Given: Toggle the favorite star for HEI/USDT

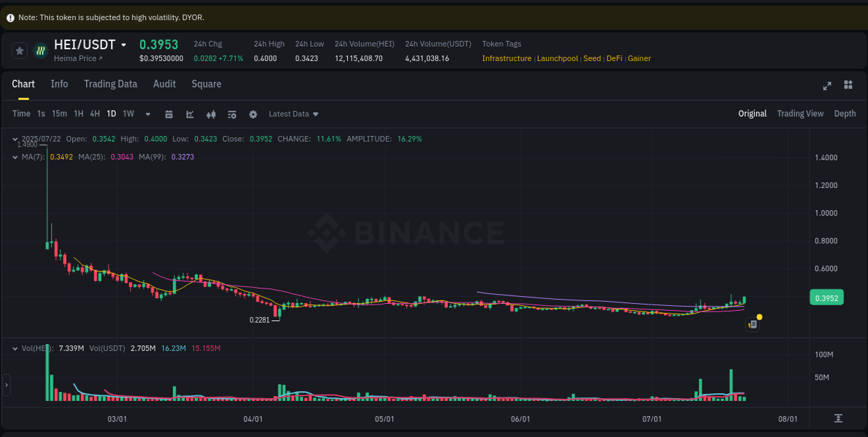Looking at the screenshot, I should 19,50.
